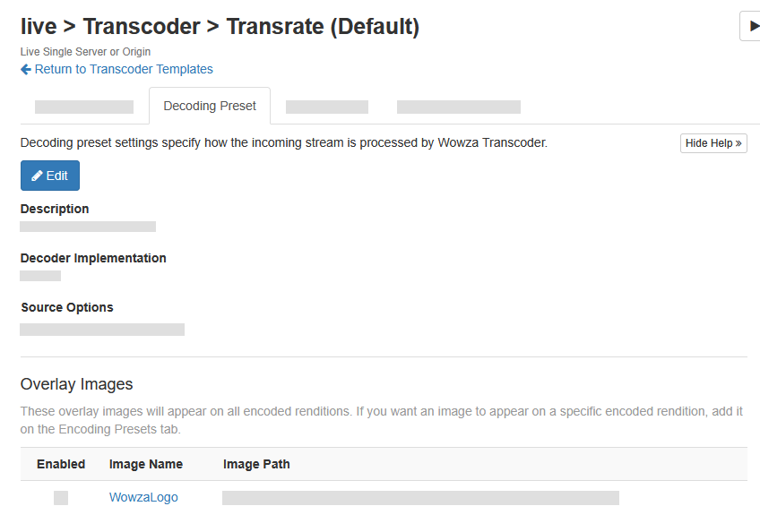The height and width of the screenshot is (532, 760).
Task: Open the Decoding Preset tab
Action: point(210,106)
